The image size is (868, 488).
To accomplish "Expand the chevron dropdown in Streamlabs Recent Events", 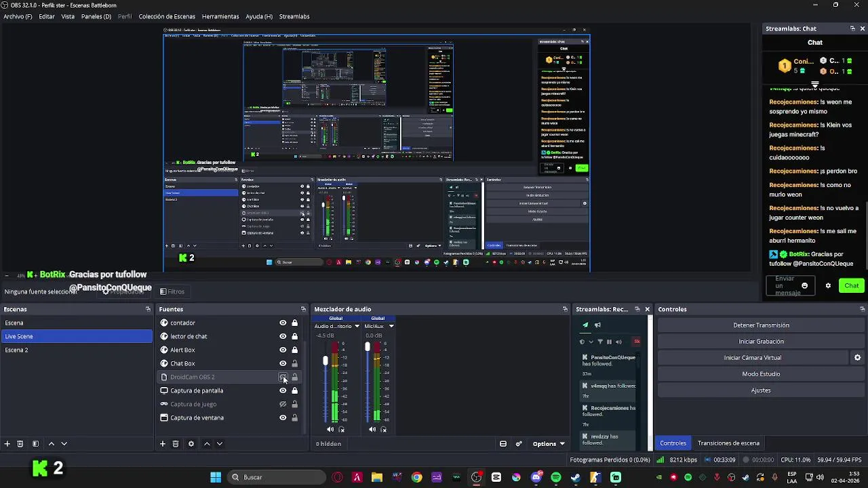I will pos(591,342).
